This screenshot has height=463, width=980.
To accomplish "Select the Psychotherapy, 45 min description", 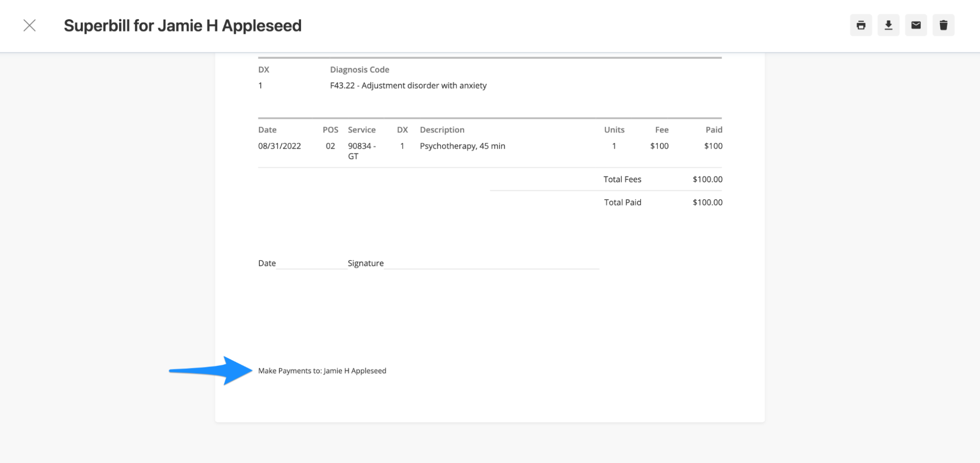I will tap(462, 146).
